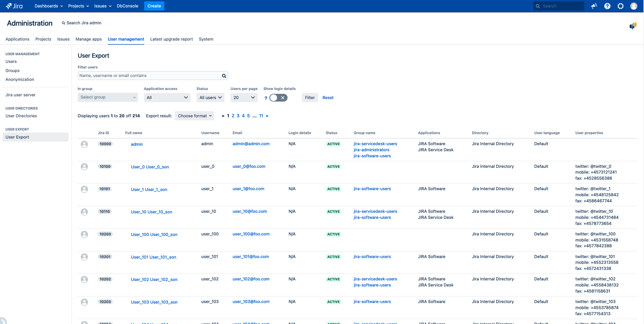The image size is (644, 324).
Task: Click admin user's avatar icon in the table
Action: (84, 144)
